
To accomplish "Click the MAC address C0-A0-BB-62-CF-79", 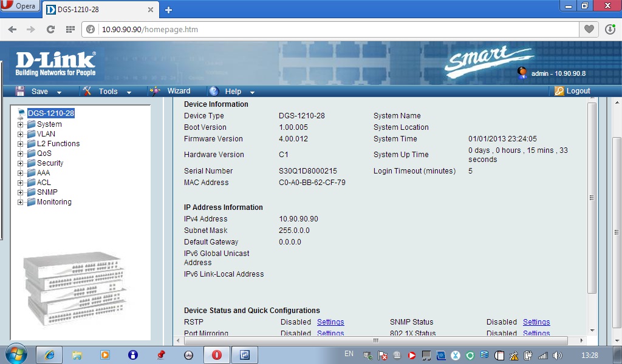I will click(312, 183).
